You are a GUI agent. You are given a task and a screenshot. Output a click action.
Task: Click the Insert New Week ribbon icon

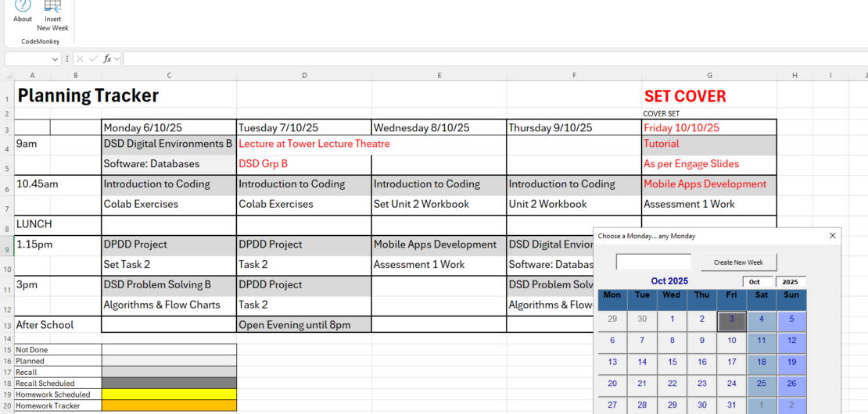52,7
